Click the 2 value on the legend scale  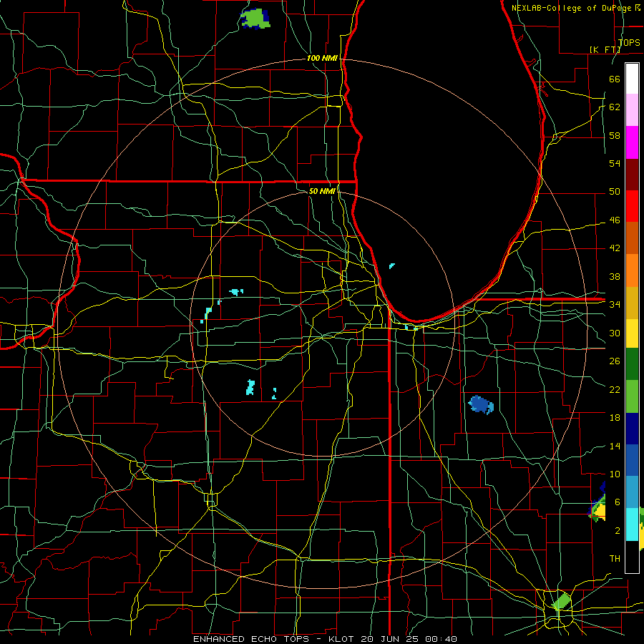(617, 531)
